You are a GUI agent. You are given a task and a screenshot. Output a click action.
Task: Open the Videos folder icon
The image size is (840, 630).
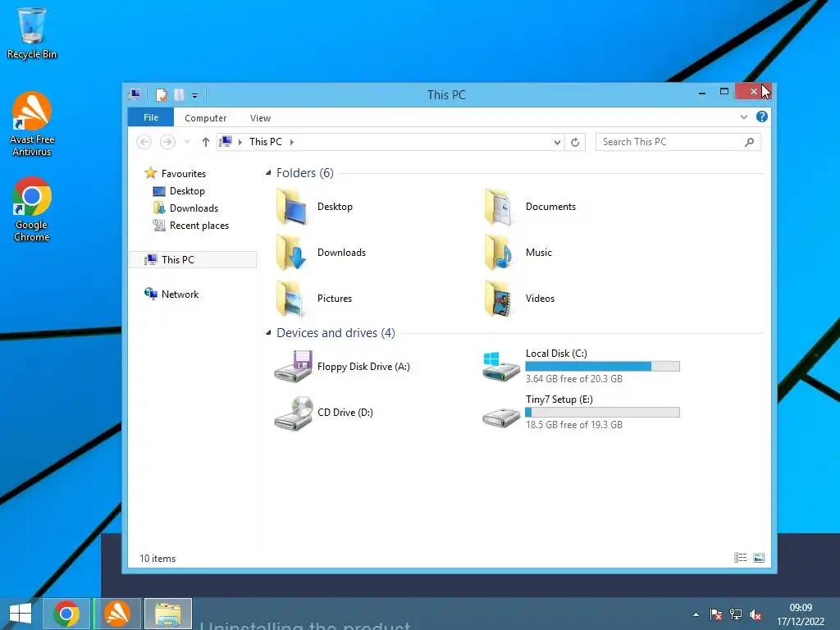point(499,299)
